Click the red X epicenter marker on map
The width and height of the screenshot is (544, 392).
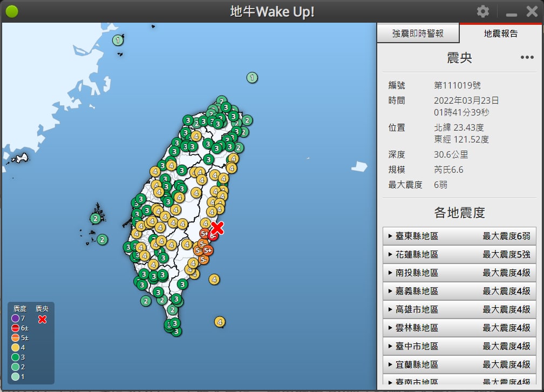pos(217,228)
